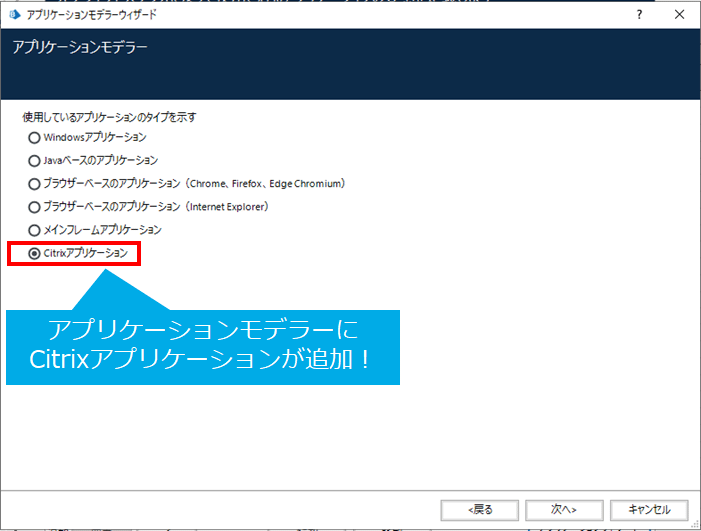Click the wizard app icon in title bar
Viewport: 701px width, 531px height.
15,15
